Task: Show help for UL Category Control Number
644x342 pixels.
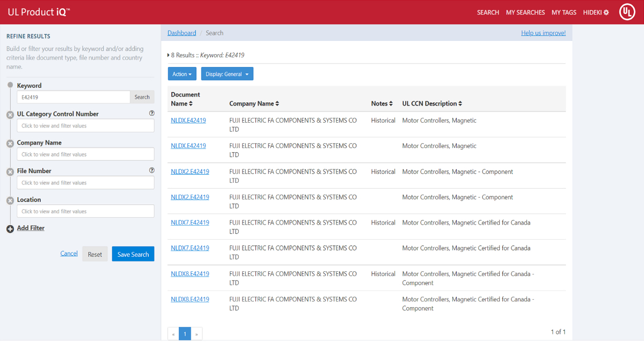Action: [152, 113]
